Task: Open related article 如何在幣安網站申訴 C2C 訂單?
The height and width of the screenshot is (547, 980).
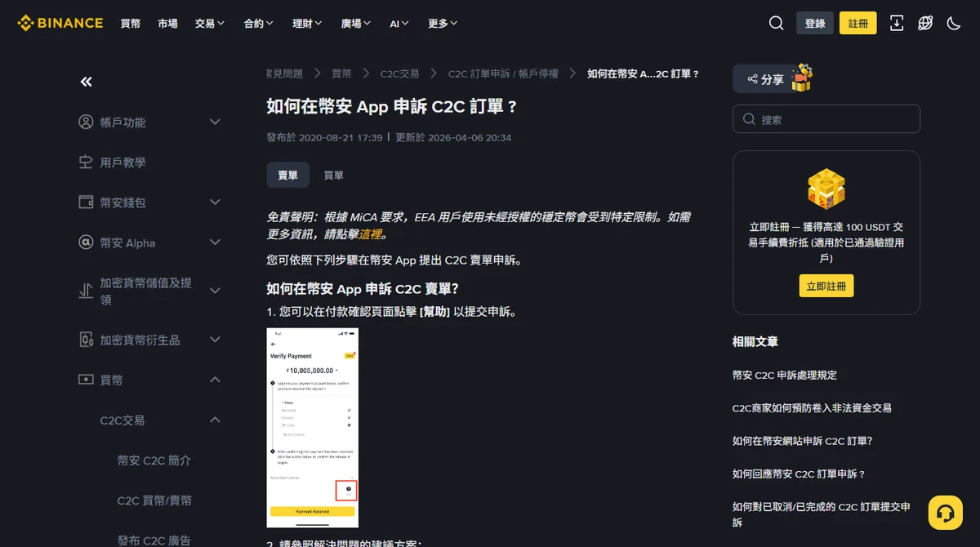Action: 803,441
